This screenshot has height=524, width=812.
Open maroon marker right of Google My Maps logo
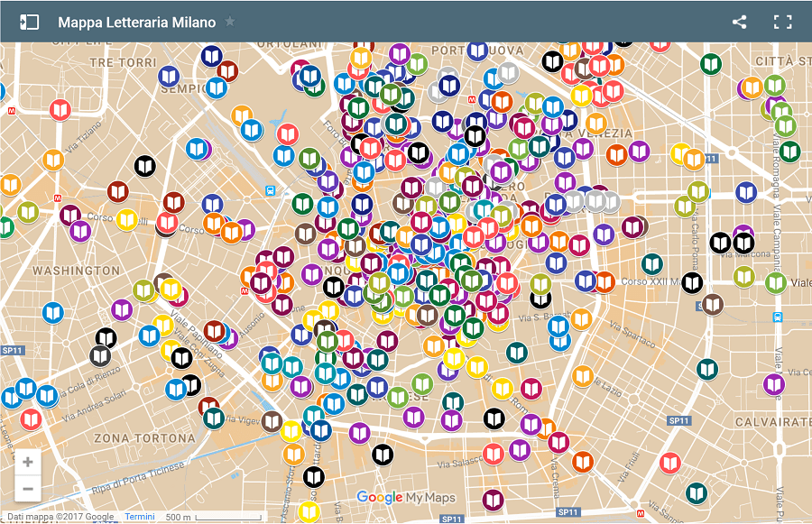pos(493,501)
